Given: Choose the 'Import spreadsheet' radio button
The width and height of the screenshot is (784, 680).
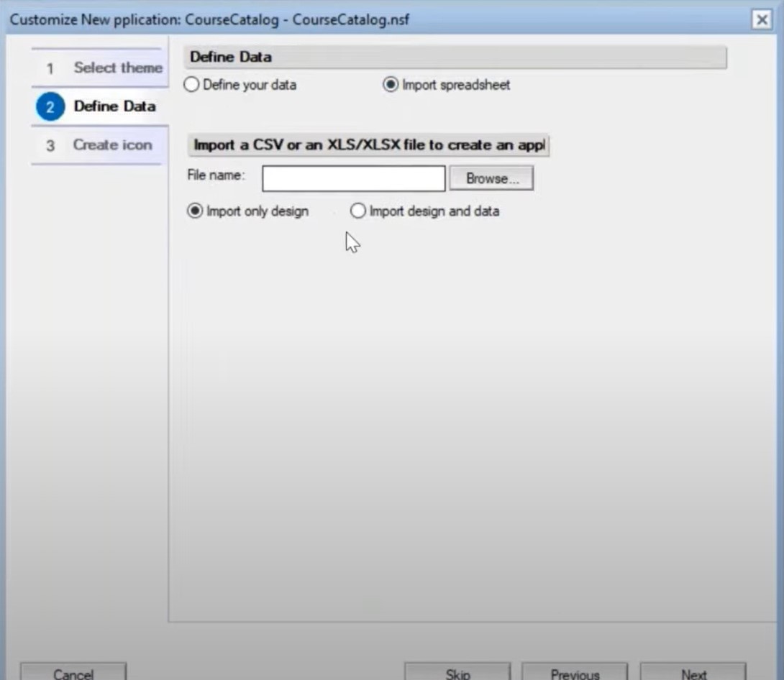Looking at the screenshot, I should click(391, 85).
